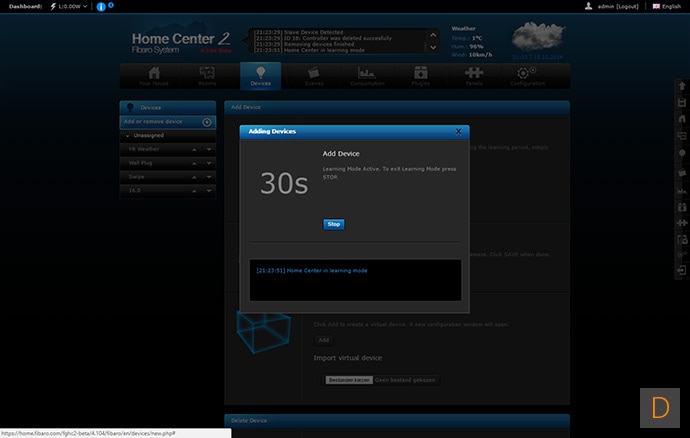Move Swipe up

coord(194,177)
